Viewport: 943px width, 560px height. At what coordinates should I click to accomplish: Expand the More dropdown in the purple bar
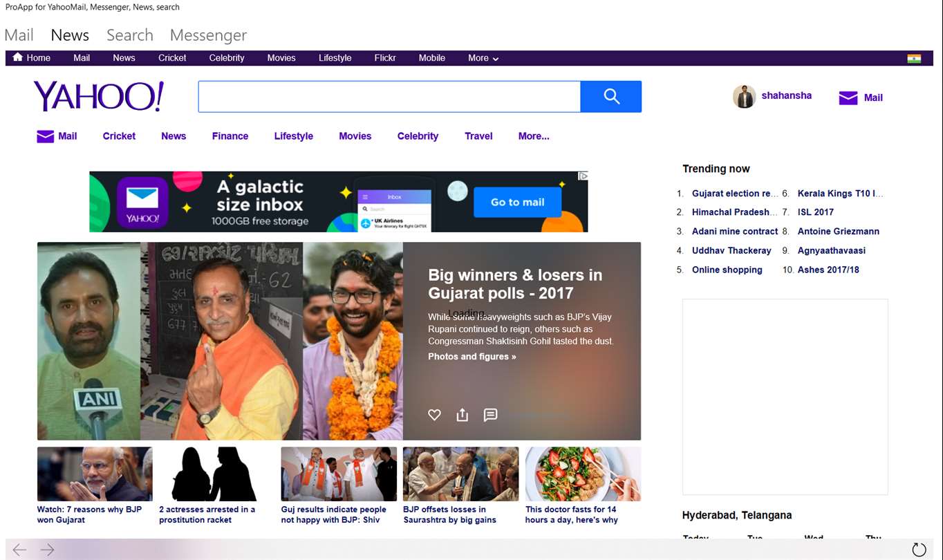click(483, 58)
